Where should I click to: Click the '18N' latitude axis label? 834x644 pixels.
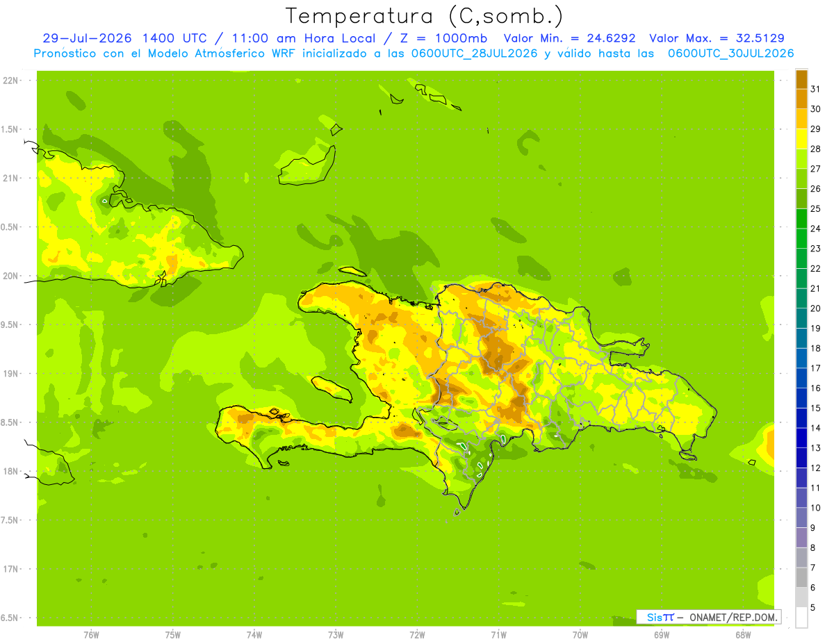click(11, 471)
